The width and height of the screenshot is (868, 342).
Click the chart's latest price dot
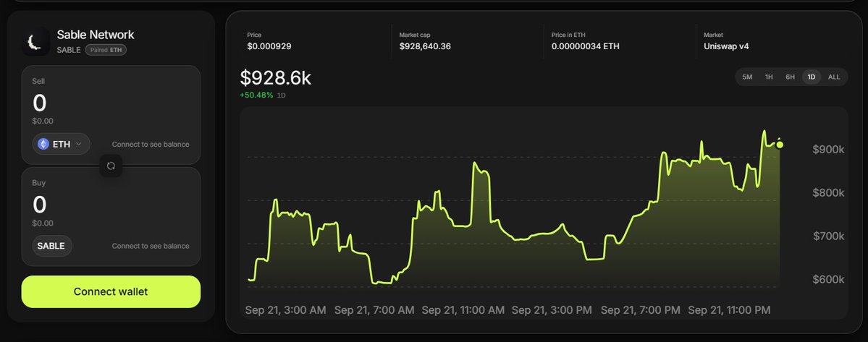[780, 145]
